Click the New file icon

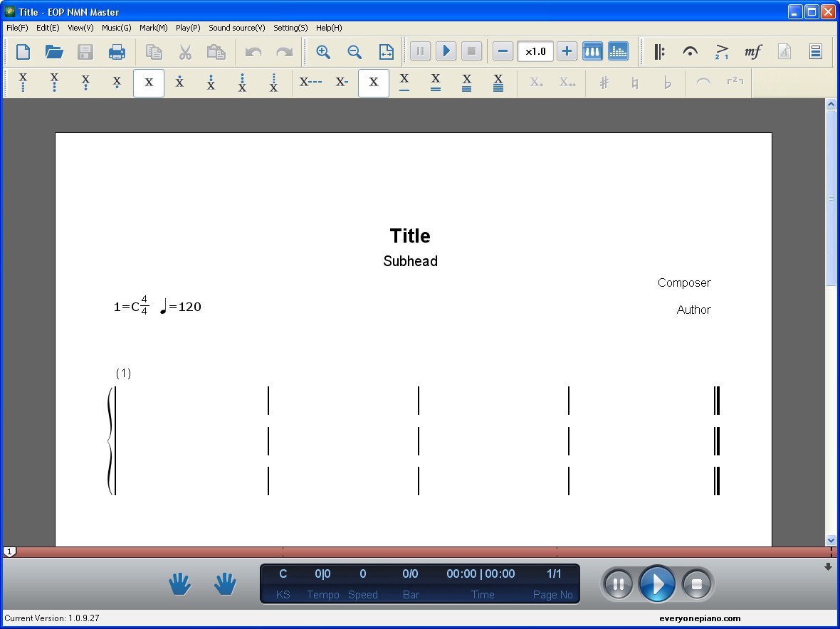(23, 51)
